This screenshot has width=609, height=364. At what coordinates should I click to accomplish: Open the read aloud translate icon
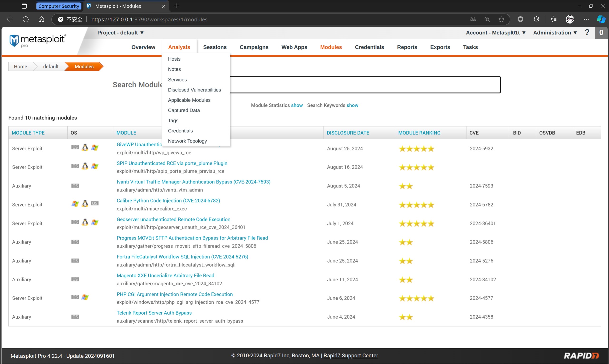pos(473,19)
